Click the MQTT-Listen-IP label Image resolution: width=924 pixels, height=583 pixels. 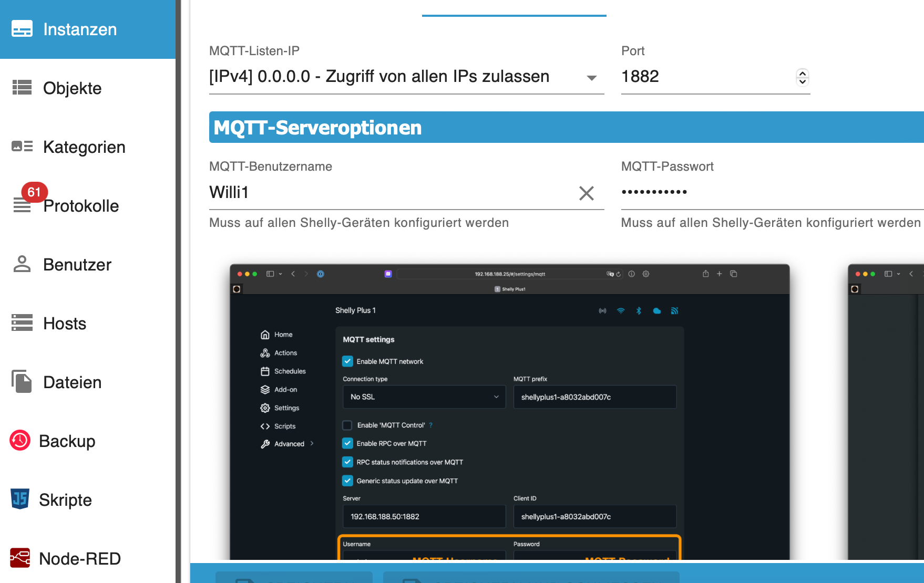tap(254, 51)
